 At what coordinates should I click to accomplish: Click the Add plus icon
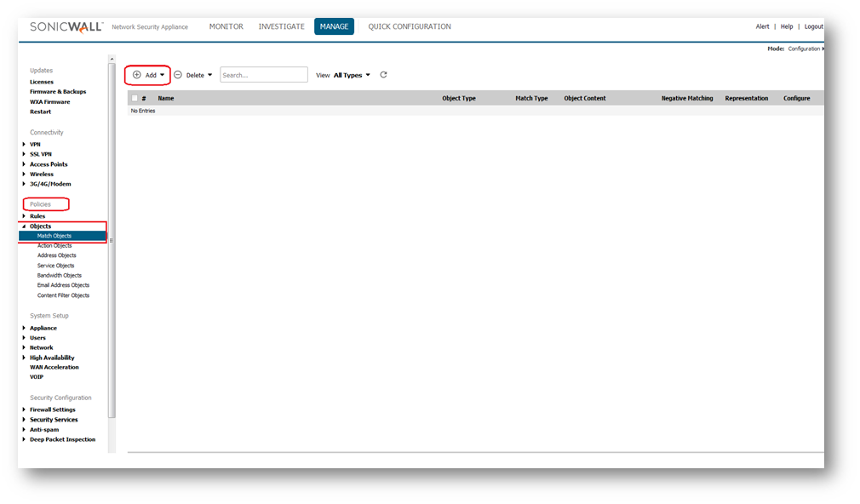click(x=137, y=75)
